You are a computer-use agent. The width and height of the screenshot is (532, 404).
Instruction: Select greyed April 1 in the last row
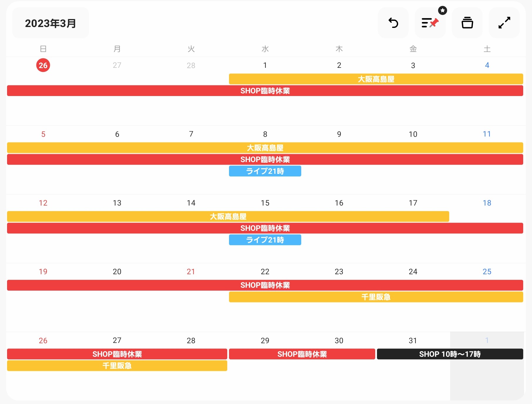[x=487, y=341]
